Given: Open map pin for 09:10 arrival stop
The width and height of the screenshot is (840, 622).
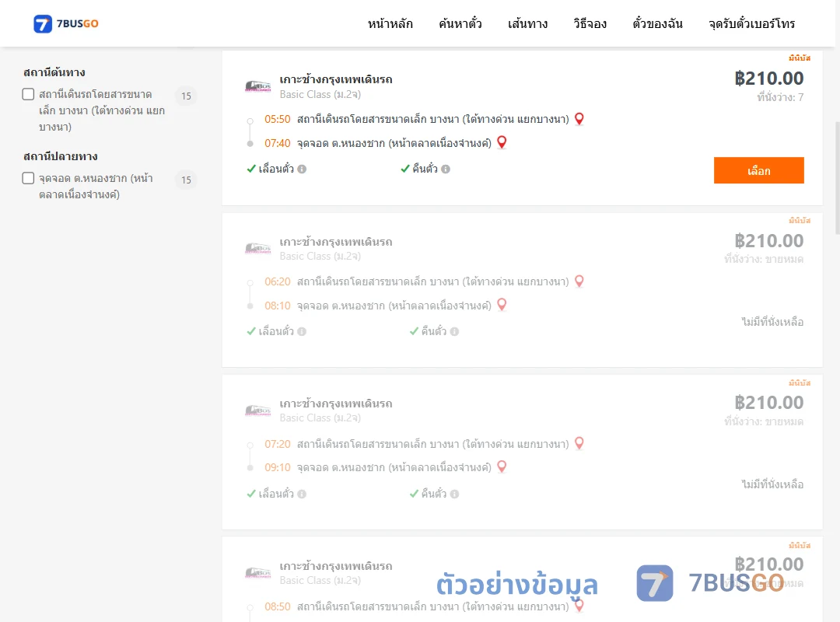Looking at the screenshot, I should coord(502,466).
